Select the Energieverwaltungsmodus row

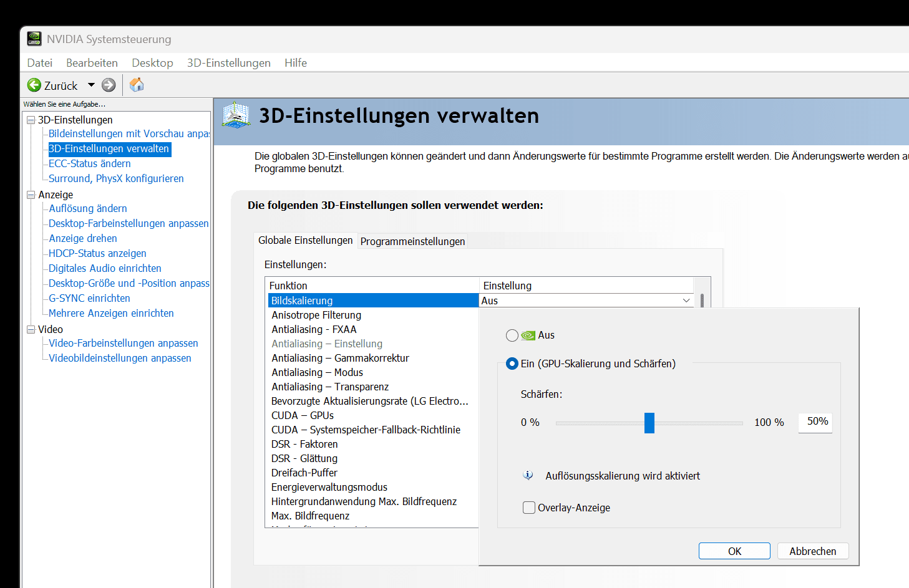373,487
